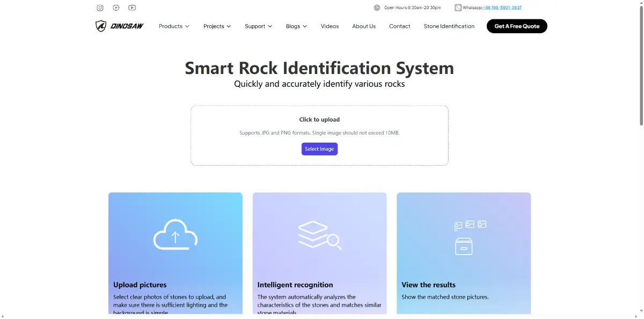Expand the Projects dropdown menu
The image size is (644, 319).
217,26
